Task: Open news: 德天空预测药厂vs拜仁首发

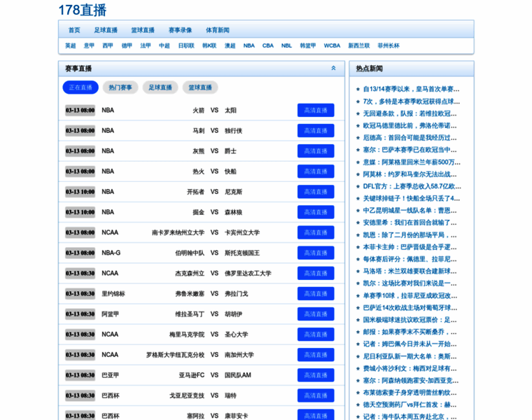Action: [410, 405]
